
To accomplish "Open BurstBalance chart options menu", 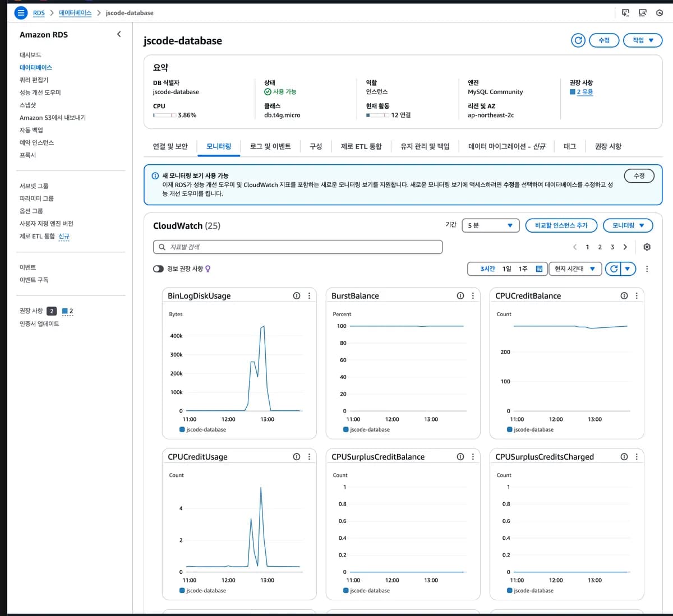I will coord(473,296).
